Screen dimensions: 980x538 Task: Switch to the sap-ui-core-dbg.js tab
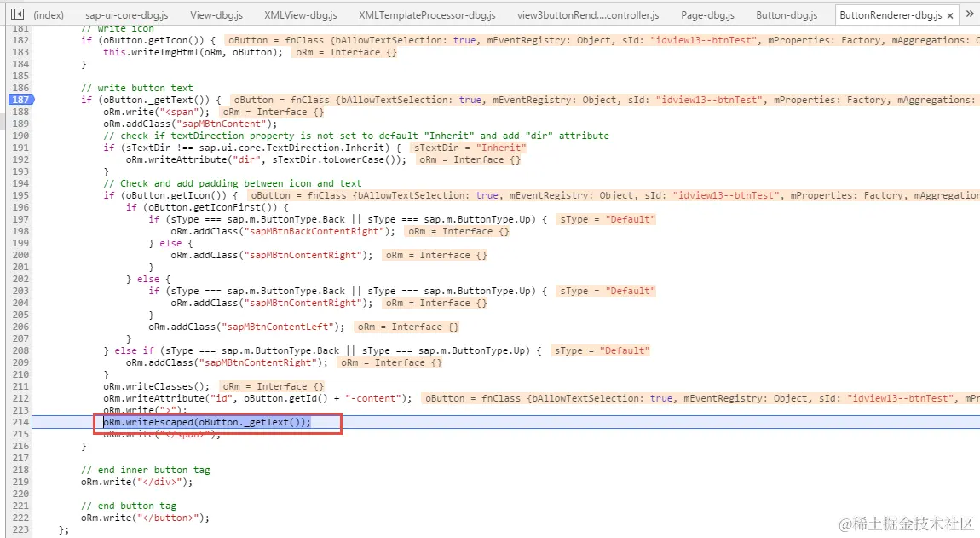(127, 15)
